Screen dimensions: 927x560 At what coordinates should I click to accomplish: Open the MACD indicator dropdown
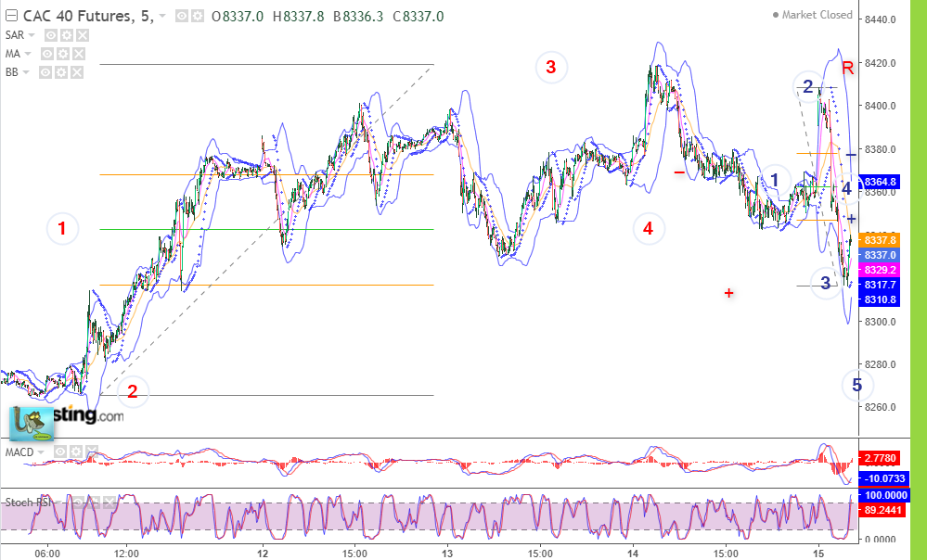coord(41,452)
